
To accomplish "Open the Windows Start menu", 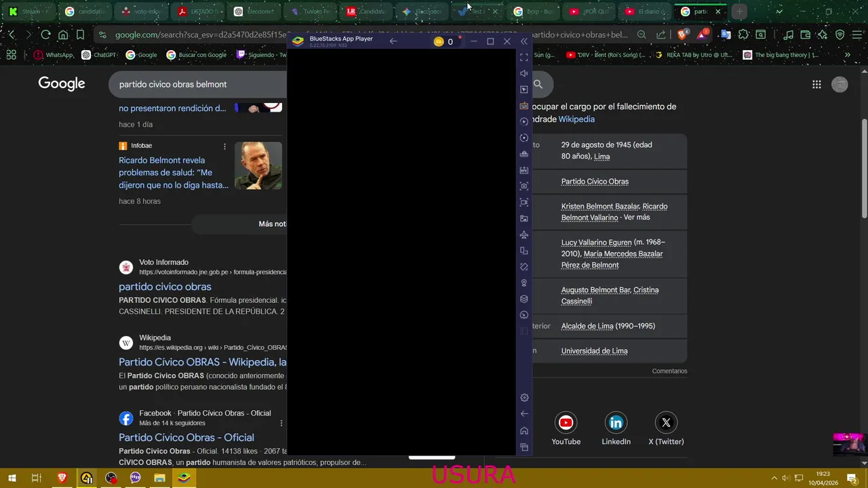I will pyautogui.click(x=12, y=478).
